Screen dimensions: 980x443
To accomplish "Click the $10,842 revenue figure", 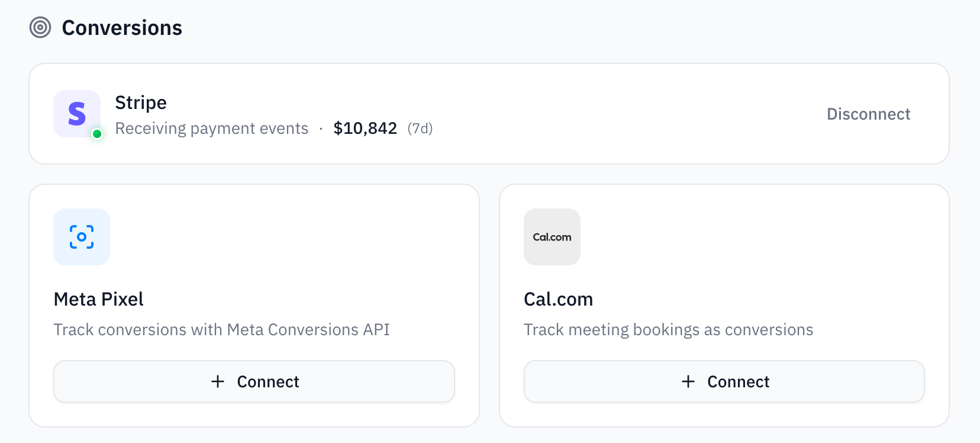I will pos(365,128).
